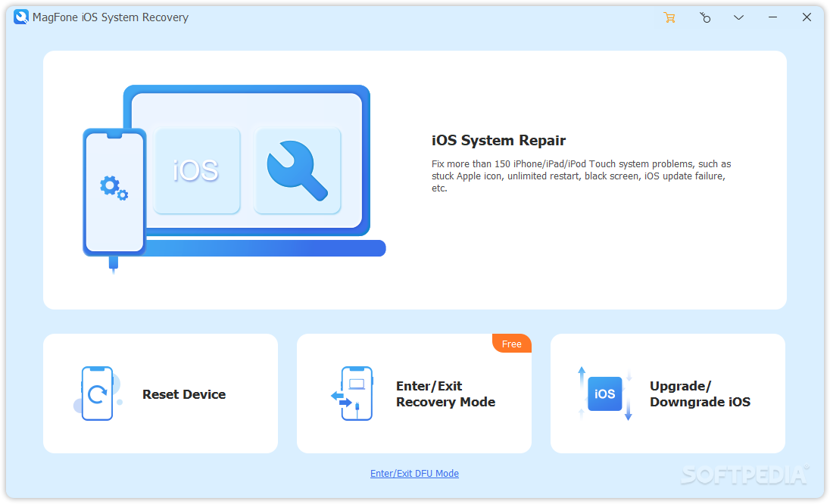The width and height of the screenshot is (830, 504).
Task: Click the iOS tile in the illustration
Action: point(196,170)
